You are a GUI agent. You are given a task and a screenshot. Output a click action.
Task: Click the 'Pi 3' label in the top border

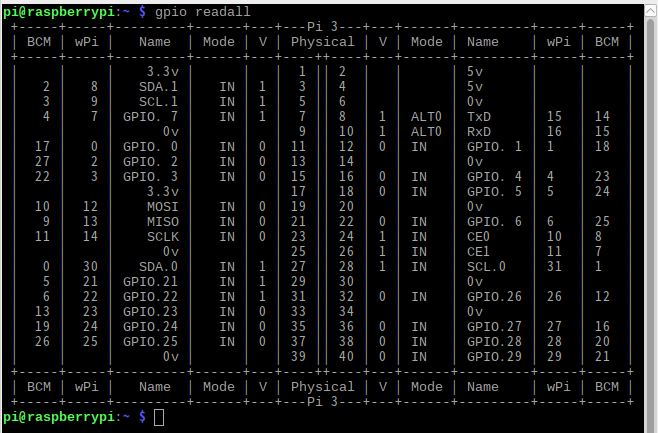point(322,27)
